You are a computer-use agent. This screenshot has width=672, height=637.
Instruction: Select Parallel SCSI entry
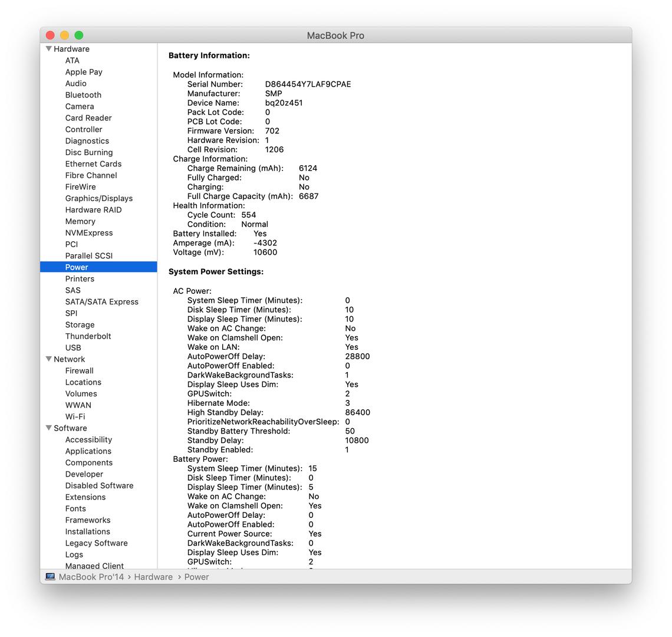coord(88,255)
